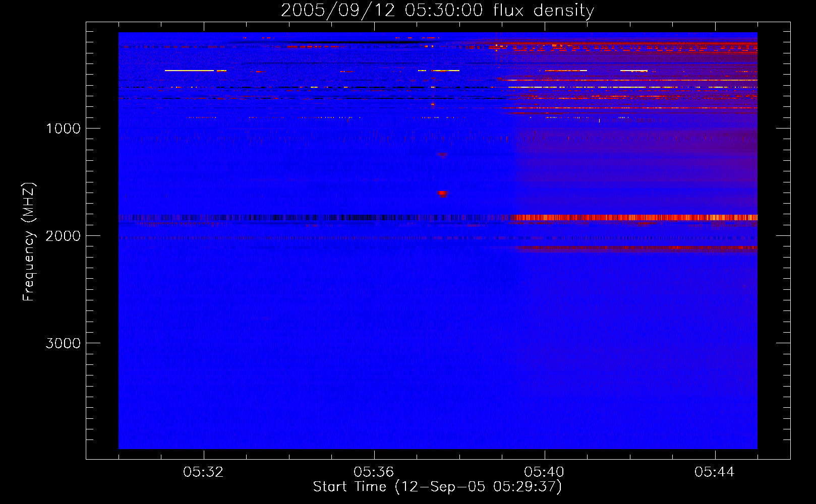The width and height of the screenshot is (816, 504).
Task: Click the red burst spot below 05:37 near 1600 MHz
Action: [442, 194]
